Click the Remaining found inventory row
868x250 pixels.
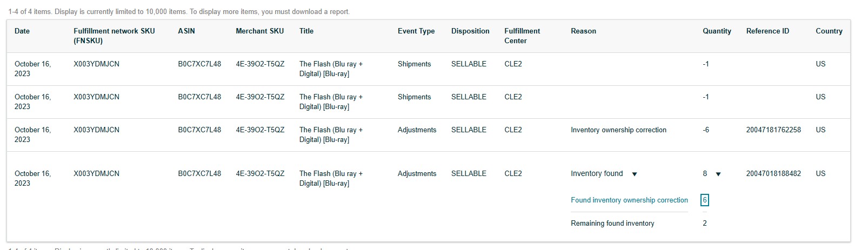639,223
